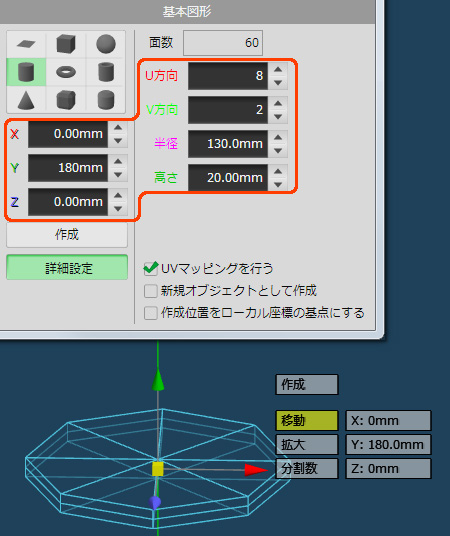This screenshot has width=450, height=536.
Task: Select 分割数 mode in viewport
Action: [307, 468]
